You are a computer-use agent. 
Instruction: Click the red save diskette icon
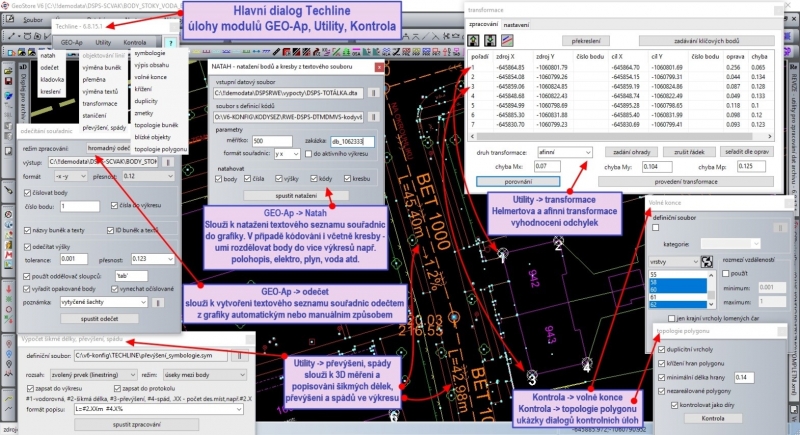pyautogui.click(x=9, y=81)
